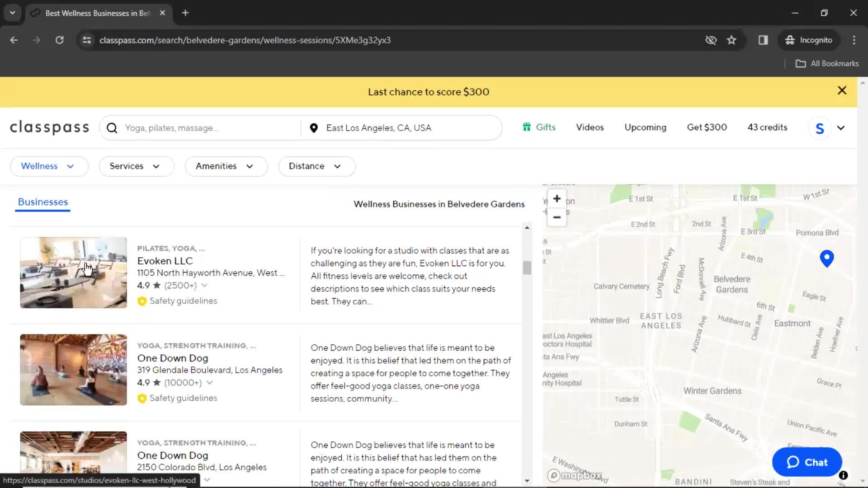Open the user avatar S menu

click(x=820, y=128)
